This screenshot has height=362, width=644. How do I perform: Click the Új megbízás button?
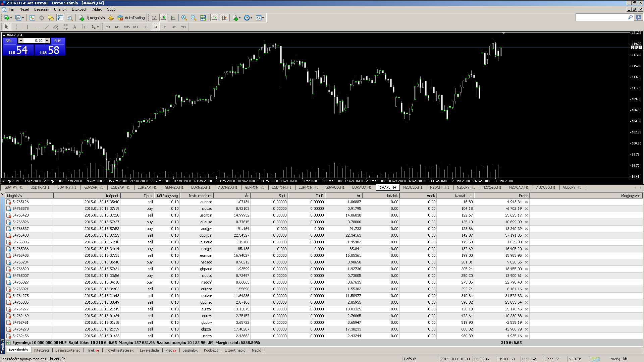[92, 18]
